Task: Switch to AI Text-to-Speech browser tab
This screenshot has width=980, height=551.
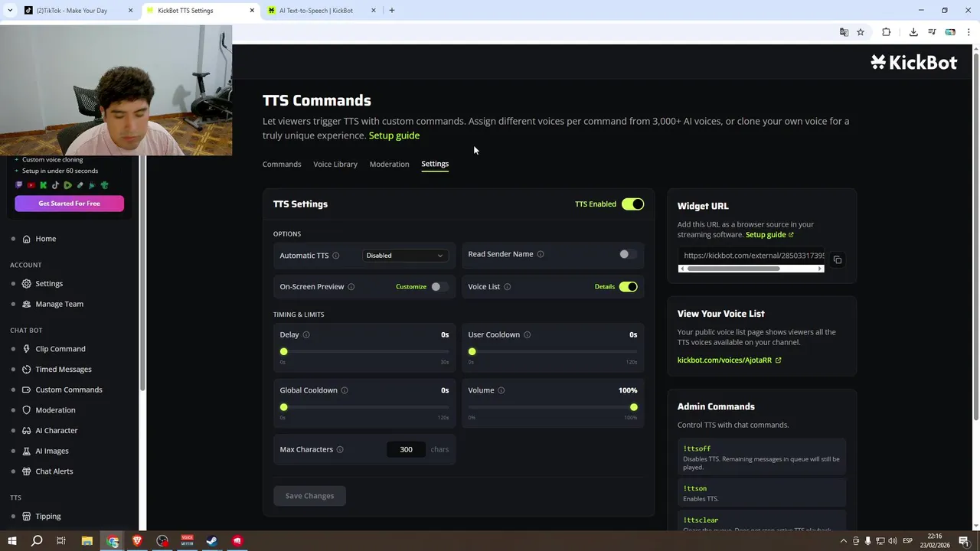Action: pos(322,11)
